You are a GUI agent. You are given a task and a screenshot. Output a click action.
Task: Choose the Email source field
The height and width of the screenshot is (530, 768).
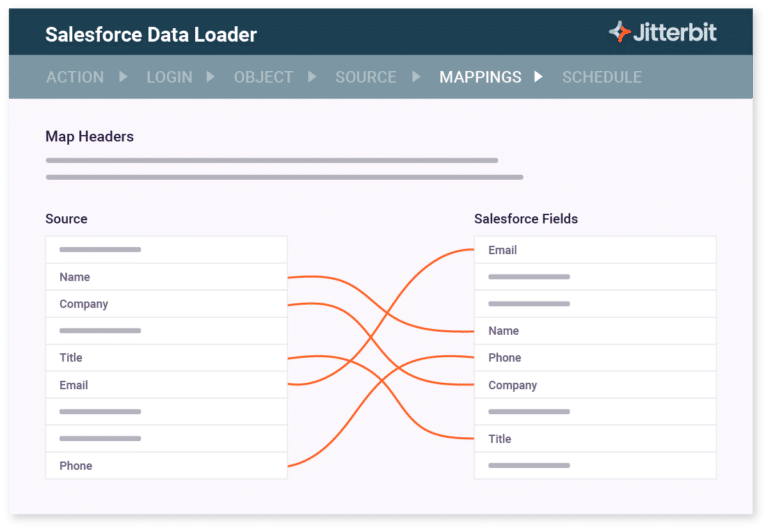(x=166, y=385)
